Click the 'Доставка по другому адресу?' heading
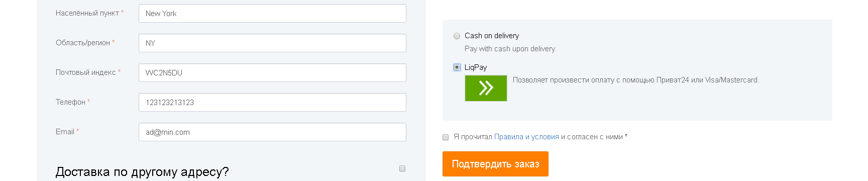The width and height of the screenshot is (868, 181). (x=142, y=172)
